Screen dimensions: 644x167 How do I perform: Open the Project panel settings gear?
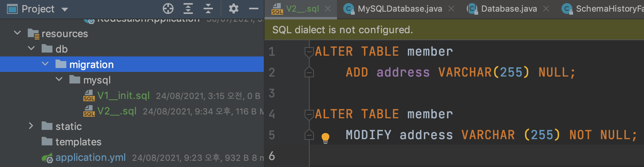click(234, 9)
